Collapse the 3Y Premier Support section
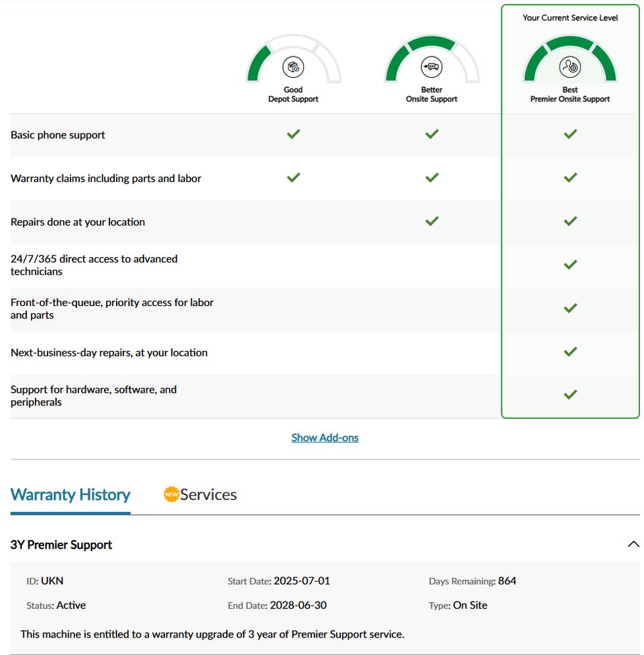This screenshot has height=655, width=644. coord(633,544)
